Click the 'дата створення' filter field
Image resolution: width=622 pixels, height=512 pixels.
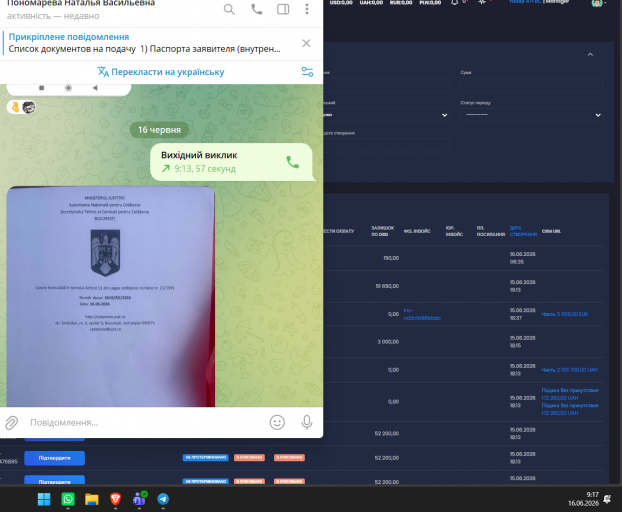[x=386, y=145]
